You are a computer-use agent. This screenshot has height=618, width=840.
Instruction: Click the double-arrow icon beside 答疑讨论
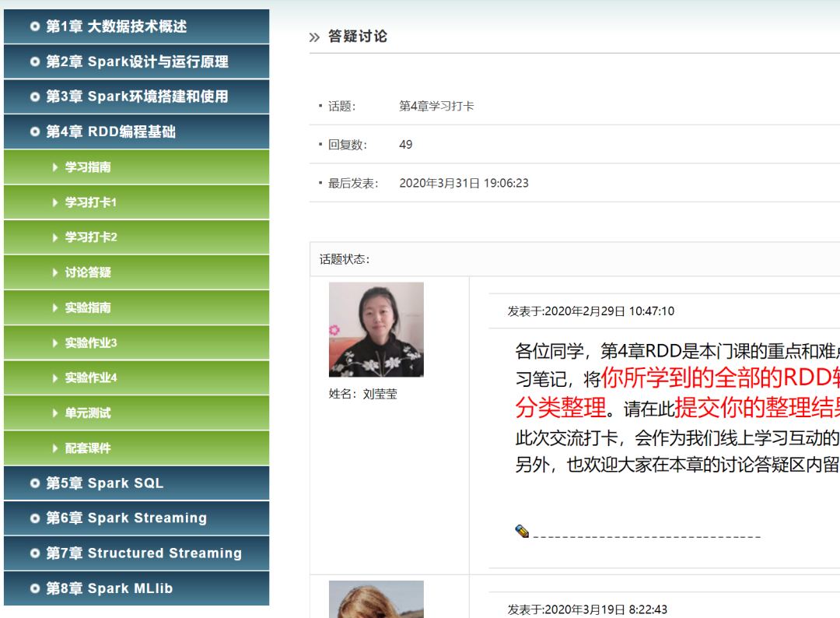coord(314,37)
